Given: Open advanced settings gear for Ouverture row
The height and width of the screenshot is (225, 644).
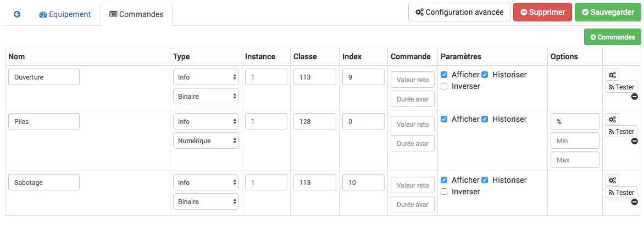Looking at the screenshot, I should (612, 75).
